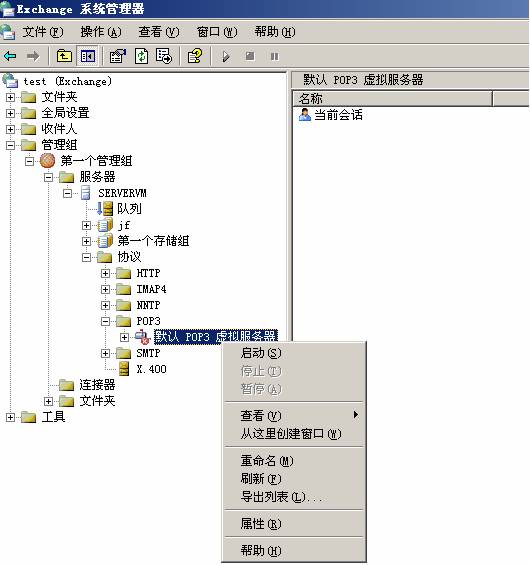Open the 查看(V) menu bar item
The height and width of the screenshot is (565, 530).
pos(159,32)
